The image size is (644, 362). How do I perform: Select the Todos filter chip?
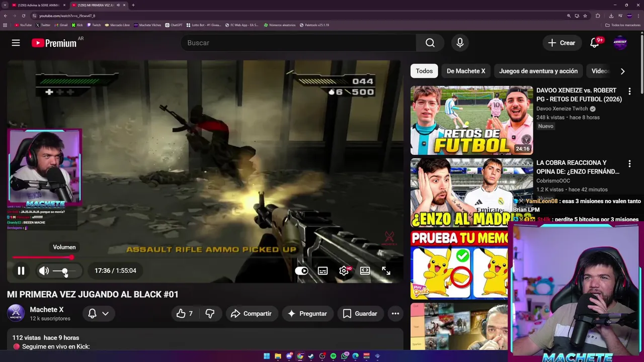coord(424,71)
